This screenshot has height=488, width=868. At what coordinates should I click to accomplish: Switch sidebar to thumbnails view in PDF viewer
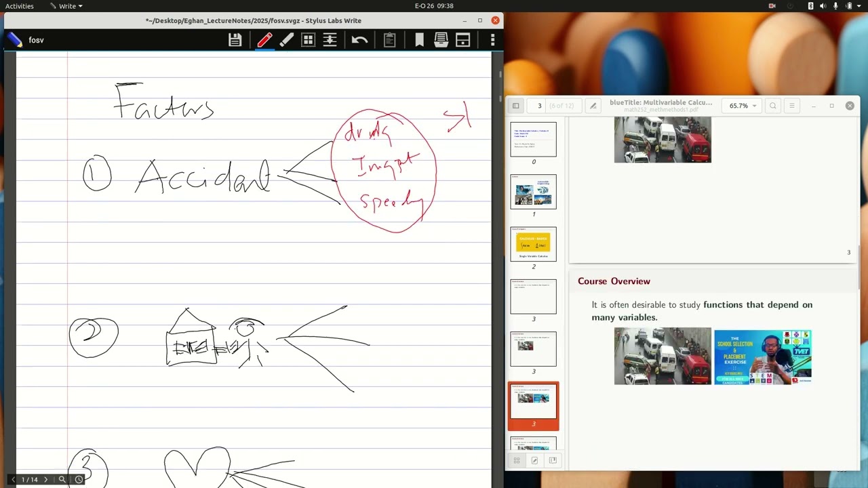(x=516, y=461)
